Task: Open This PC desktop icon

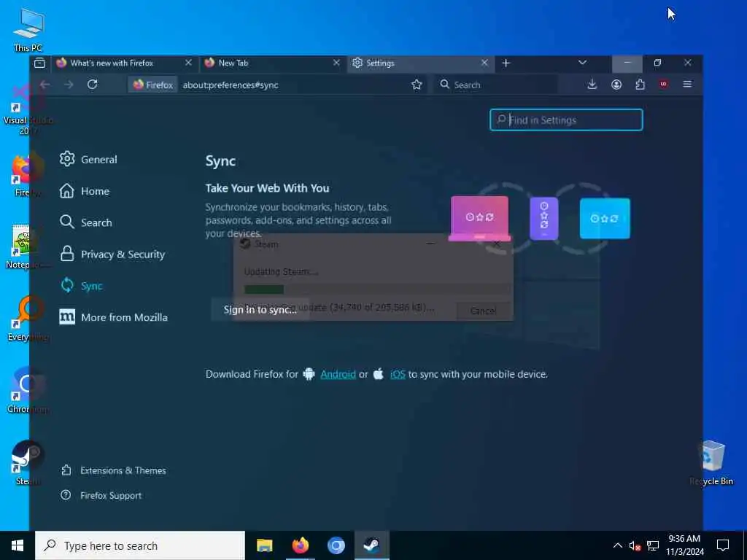Action: (28, 30)
